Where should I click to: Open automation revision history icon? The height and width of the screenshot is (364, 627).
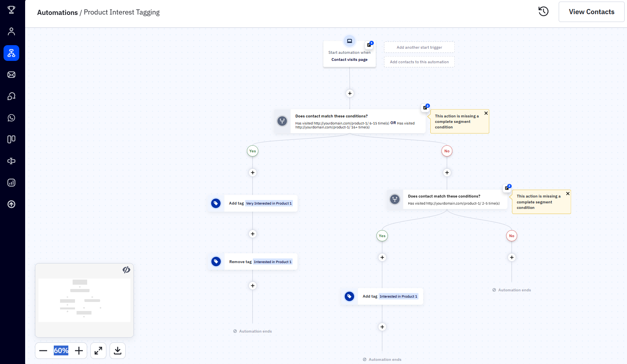(x=543, y=11)
